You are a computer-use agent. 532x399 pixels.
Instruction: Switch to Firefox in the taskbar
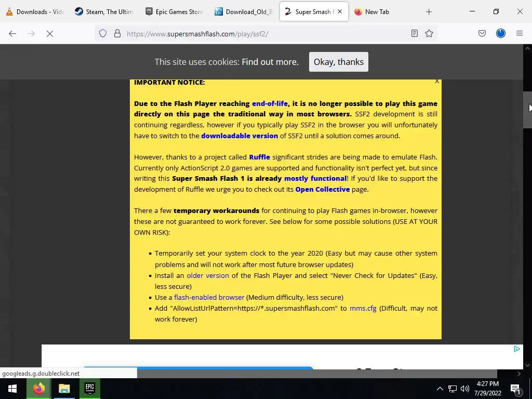click(x=38, y=389)
